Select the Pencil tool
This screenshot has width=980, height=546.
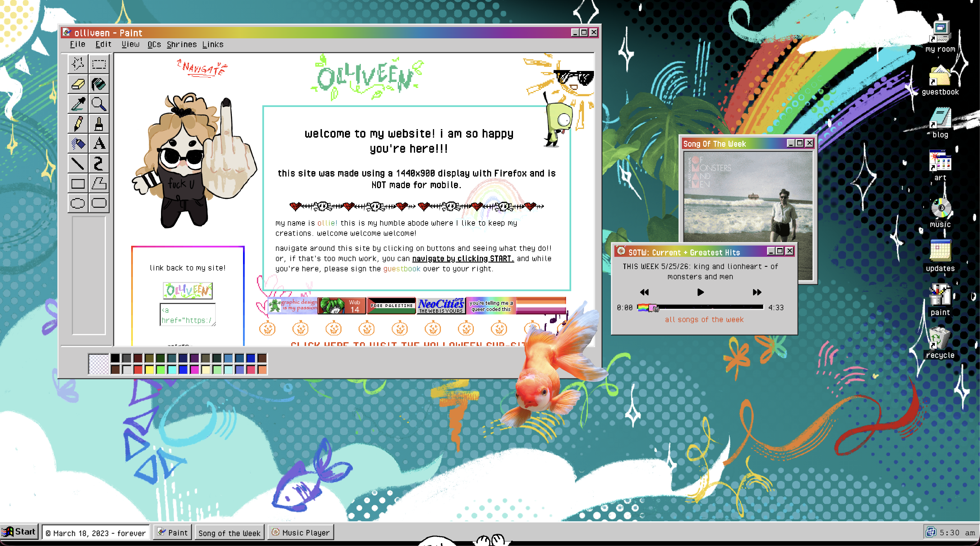(x=78, y=123)
